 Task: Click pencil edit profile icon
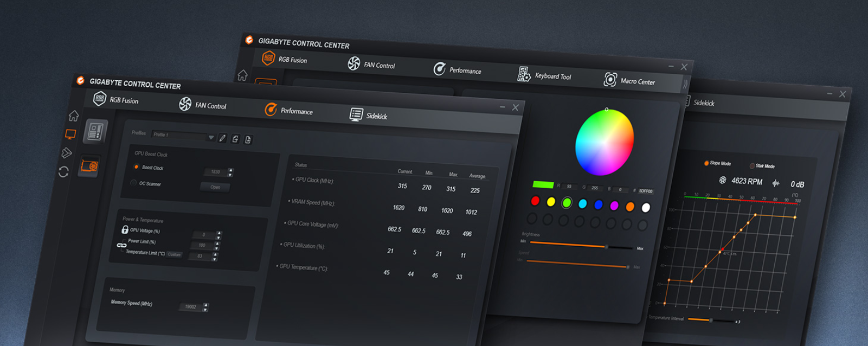coord(222,138)
